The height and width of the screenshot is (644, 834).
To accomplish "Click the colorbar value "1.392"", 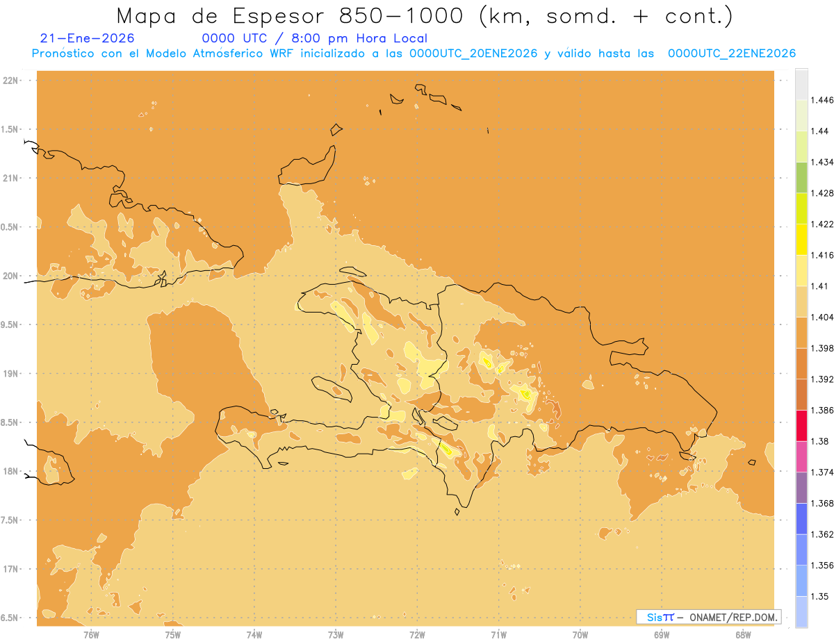I will pyautogui.click(x=823, y=379).
